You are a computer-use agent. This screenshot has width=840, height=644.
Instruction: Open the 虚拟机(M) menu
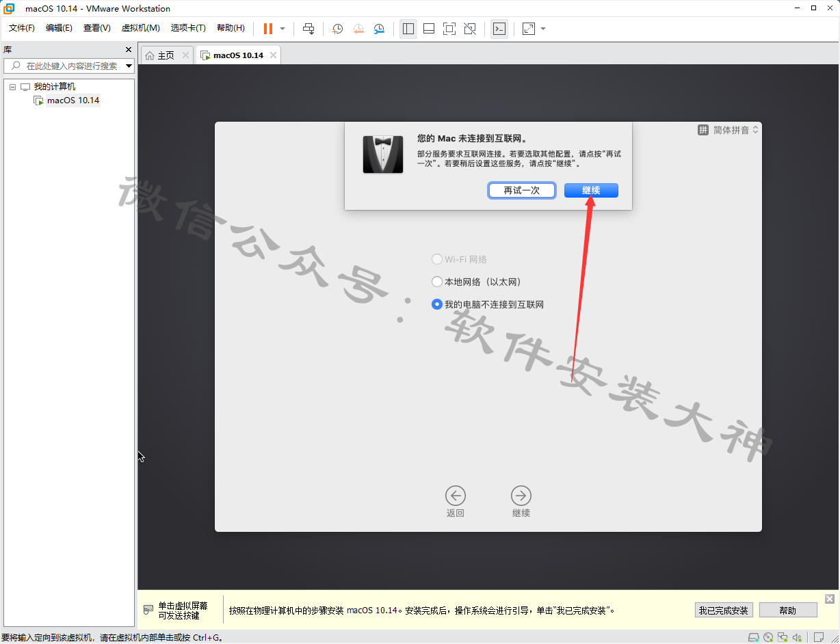[x=140, y=28]
